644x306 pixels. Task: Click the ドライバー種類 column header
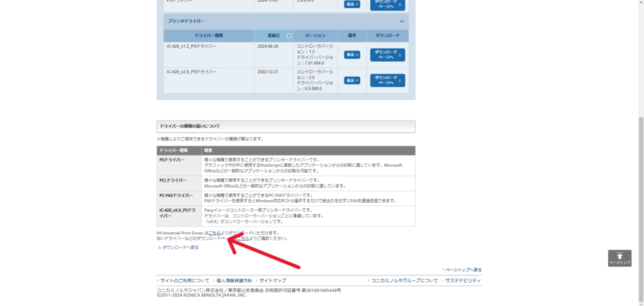208,36
